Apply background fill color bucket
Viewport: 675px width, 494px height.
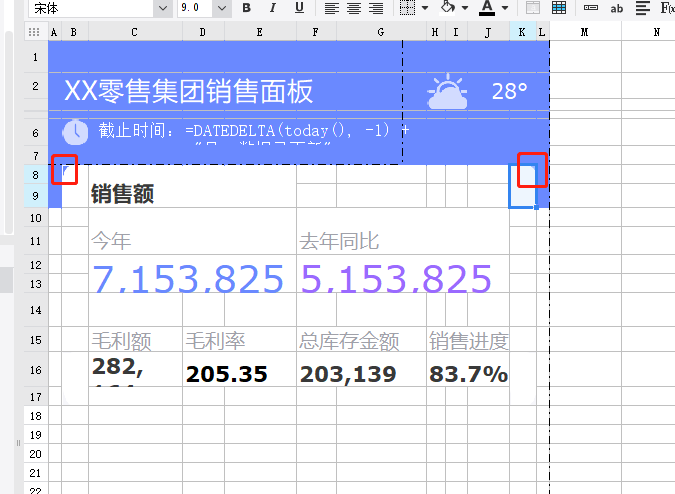pos(448,7)
